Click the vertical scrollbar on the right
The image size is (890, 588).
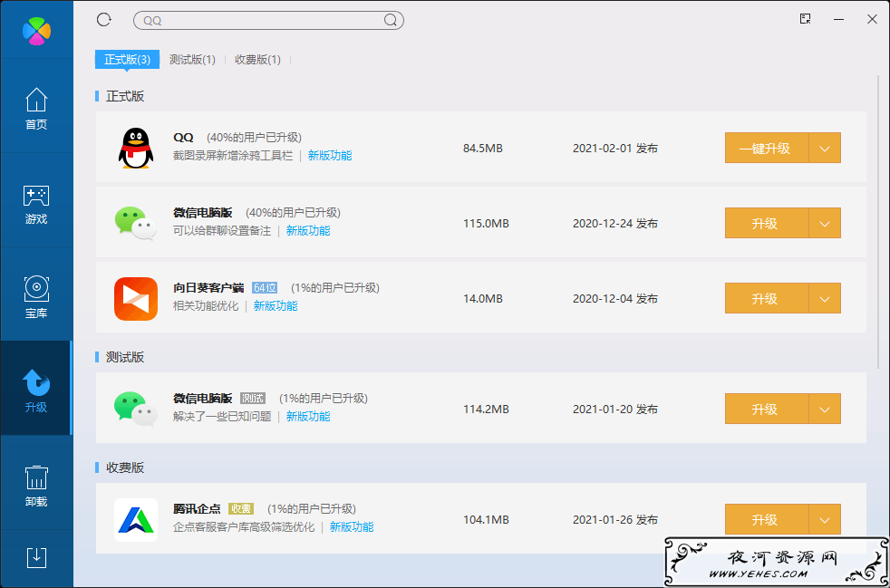[878, 221]
